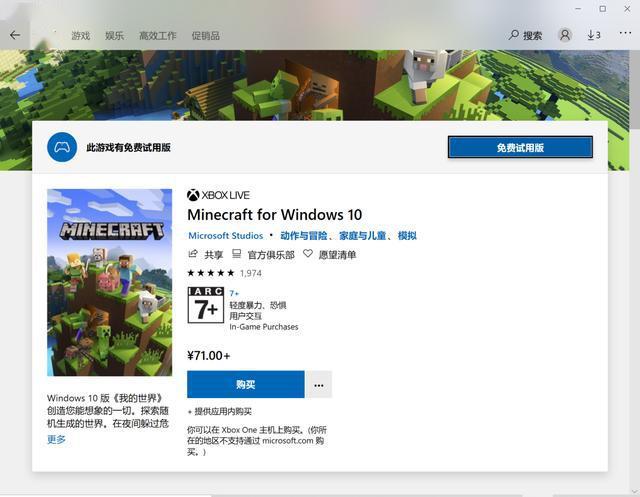Click the 免费试用版 button
Screen dimensions: 640x497
click(x=520, y=147)
